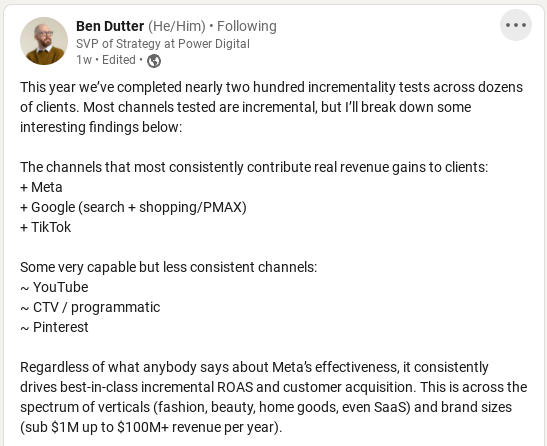Viewport: 547px width, 446px height.
Task: Click the SVP of Strategy headline
Action: click(163, 44)
